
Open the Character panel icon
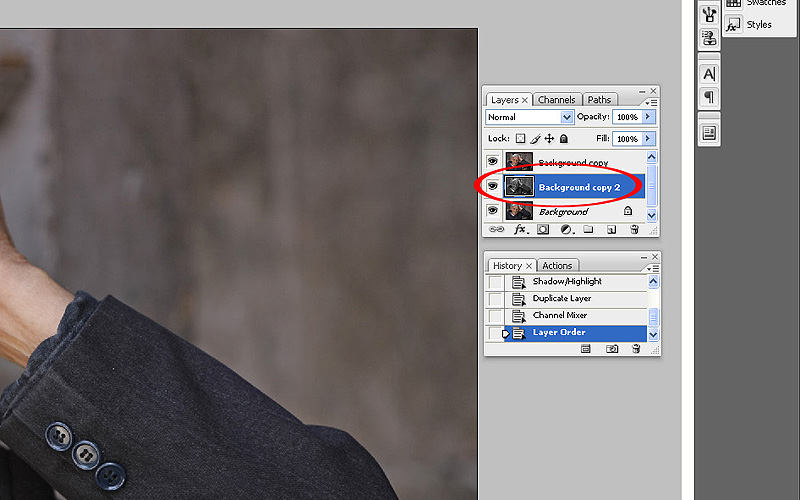click(x=709, y=74)
